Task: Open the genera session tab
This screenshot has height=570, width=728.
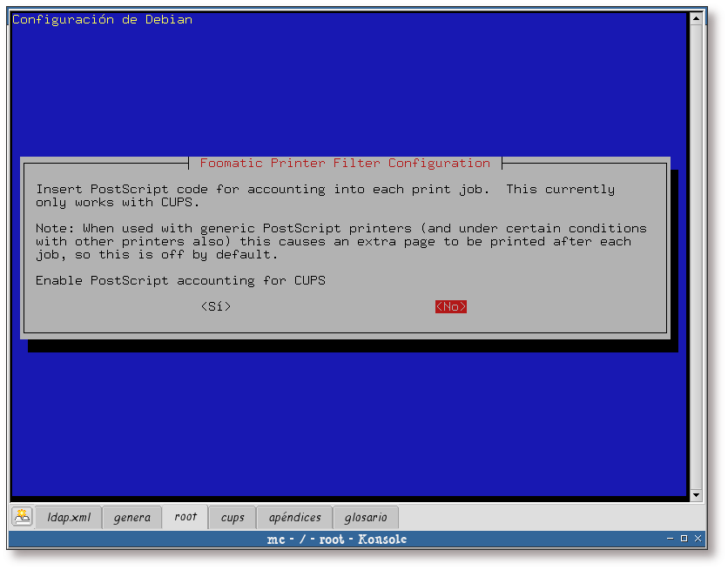Action: point(132,517)
